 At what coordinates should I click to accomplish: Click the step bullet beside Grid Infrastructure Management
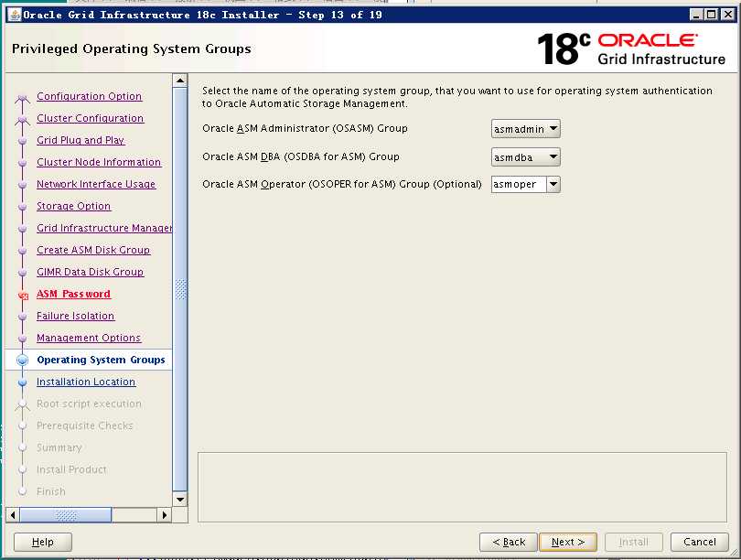tap(22, 228)
